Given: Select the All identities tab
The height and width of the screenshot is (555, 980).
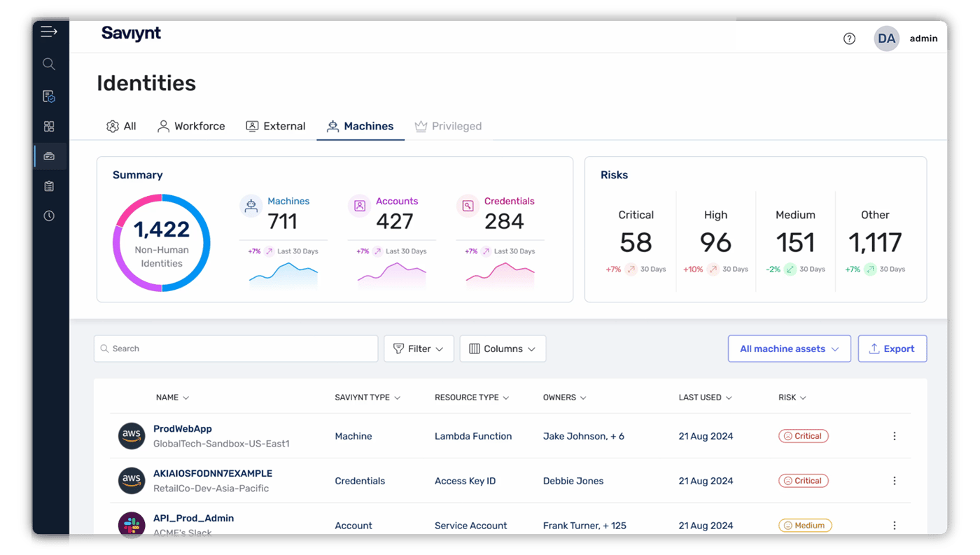Looking at the screenshot, I should click(121, 126).
